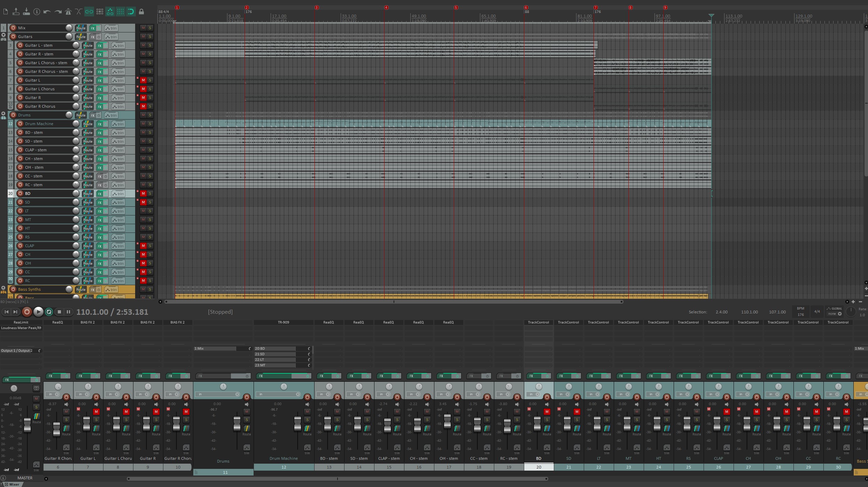This screenshot has width=868, height=487.
Task: Open input dropdown on BD mixer strip 20
Action: (x=533, y=394)
